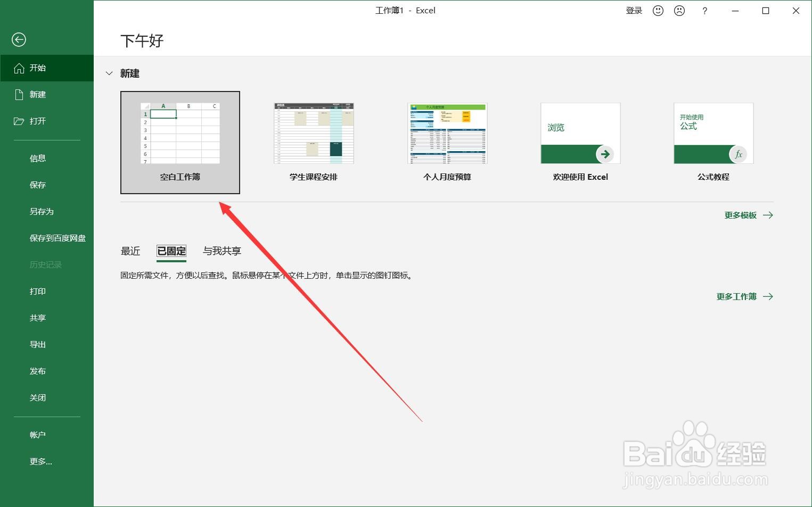This screenshot has width=812, height=507.
Task: Open 更多工作簿 link
Action: pyautogui.click(x=736, y=297)
